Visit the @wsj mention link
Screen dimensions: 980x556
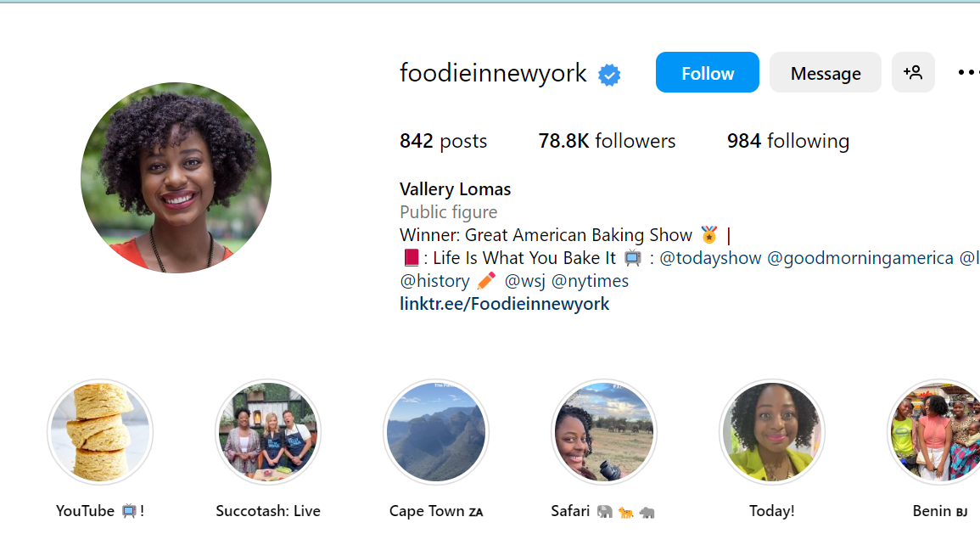coord(524,281)
